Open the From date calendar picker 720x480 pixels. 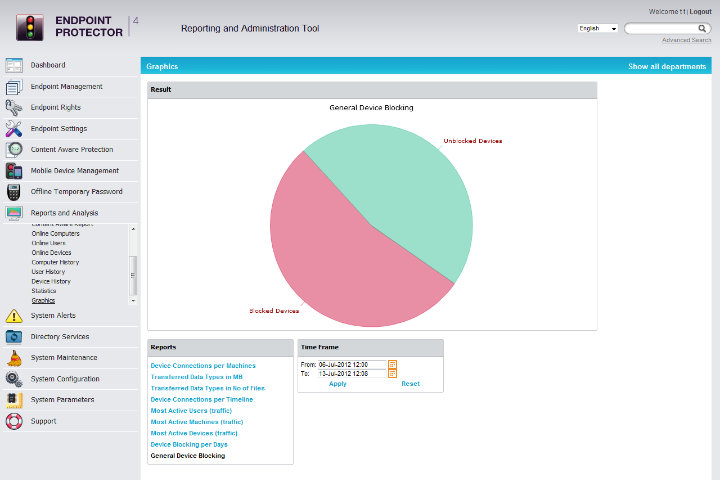[392, 364]
